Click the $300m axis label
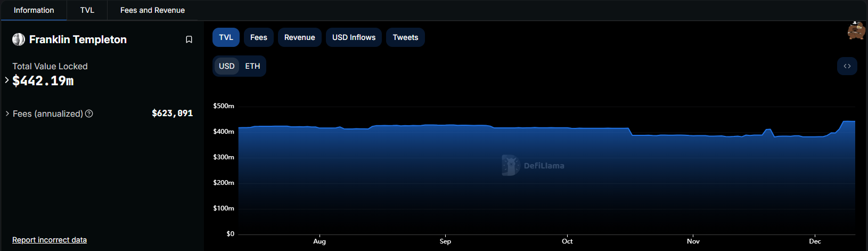This screenshot has width=868, height=251. 224,157
